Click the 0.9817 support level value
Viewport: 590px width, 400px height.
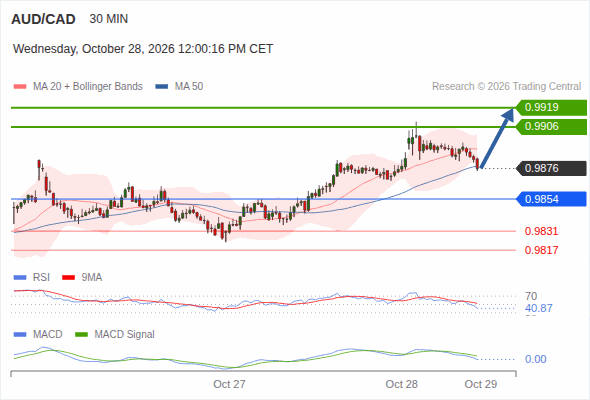(x=541, y=250)
